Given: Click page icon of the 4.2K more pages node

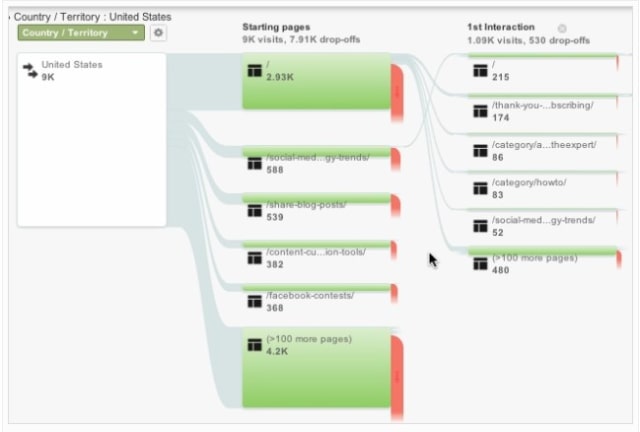Looking at the screenshot, I should tap(254, 345).
